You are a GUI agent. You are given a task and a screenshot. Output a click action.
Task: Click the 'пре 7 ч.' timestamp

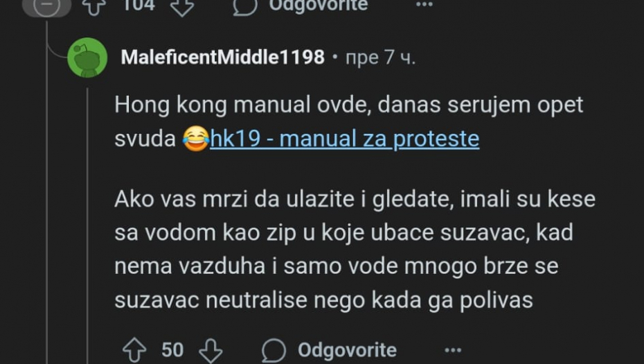[x=380, y=58]
